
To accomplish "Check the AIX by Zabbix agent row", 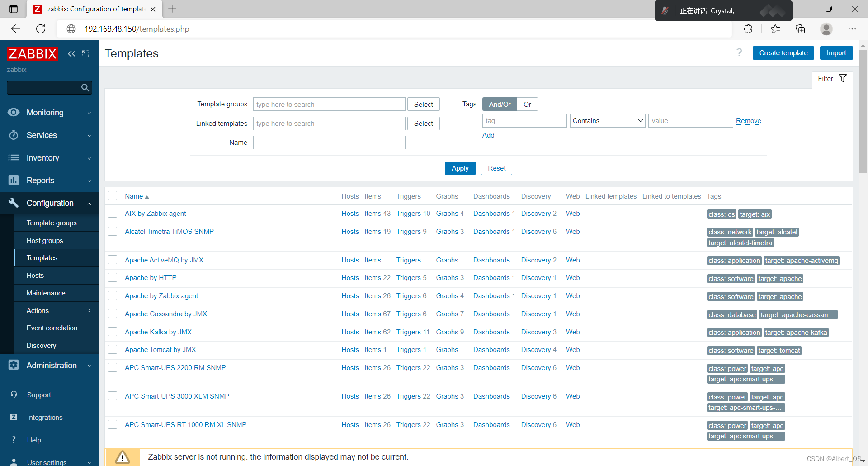I will pyautogui.click(x=113, y=213).
